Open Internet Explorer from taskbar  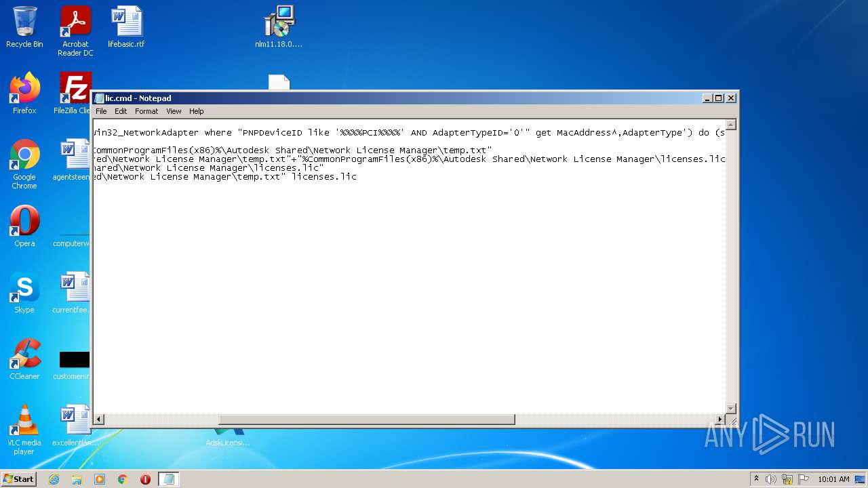[x=54, y=479]
